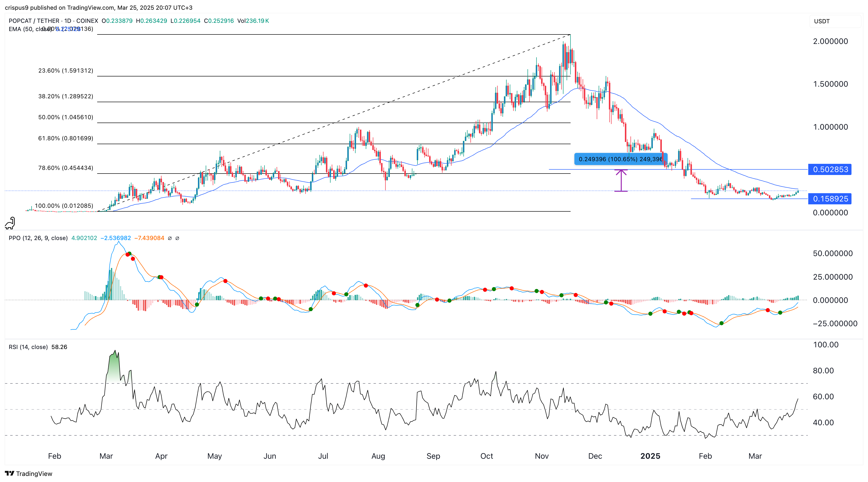This screenshot has height=482, width=868.
Task: Select the RSI (14, close) indicator legend
Action: 29,347
